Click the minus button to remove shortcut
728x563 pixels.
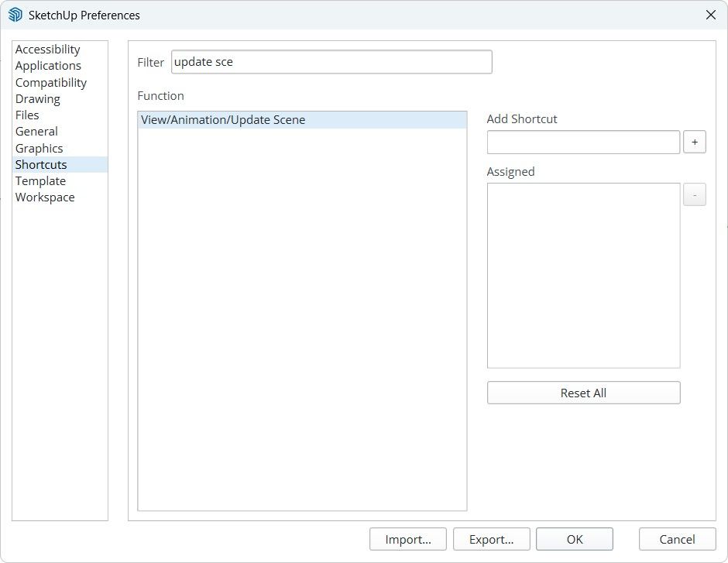click(695, 195)
